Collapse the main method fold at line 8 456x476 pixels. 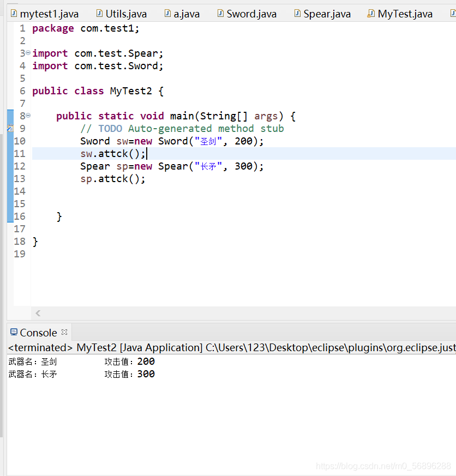(28, 116)
